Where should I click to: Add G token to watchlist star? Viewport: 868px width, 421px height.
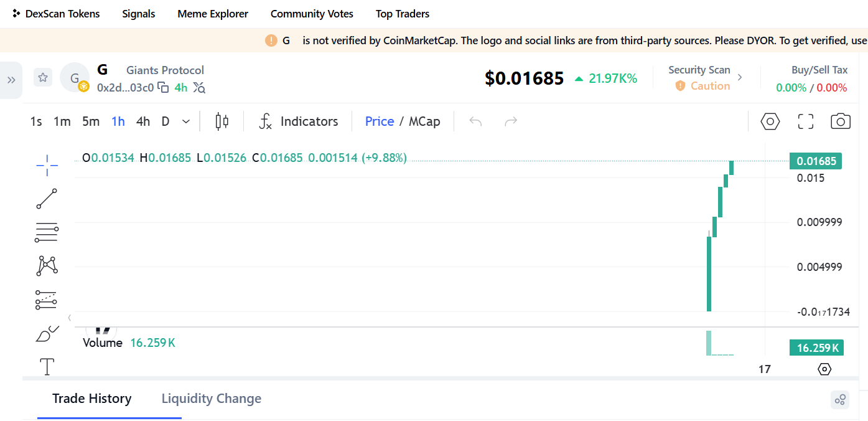click(43, 77)
